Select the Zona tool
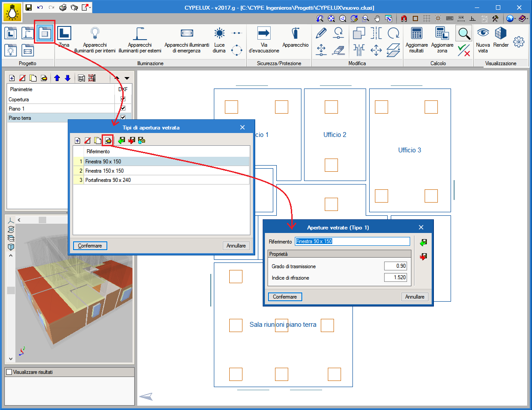Screen dimensions: 532x410 (64, 37)
